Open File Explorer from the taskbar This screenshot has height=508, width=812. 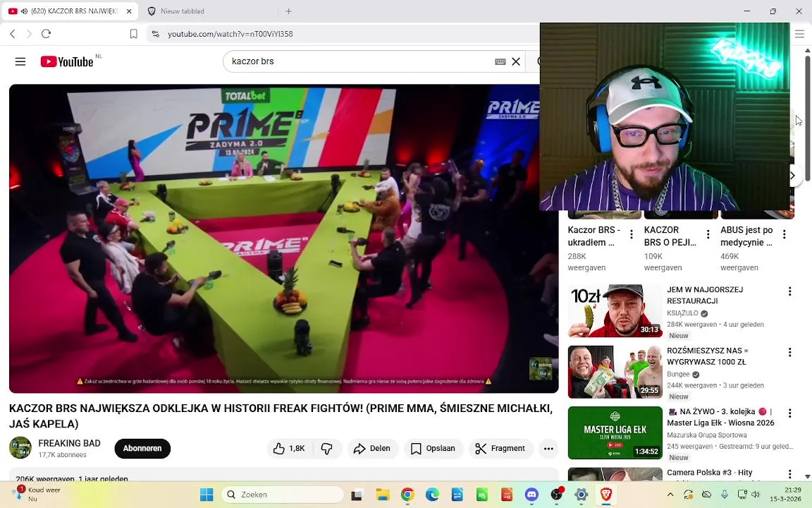coord(383,495)
